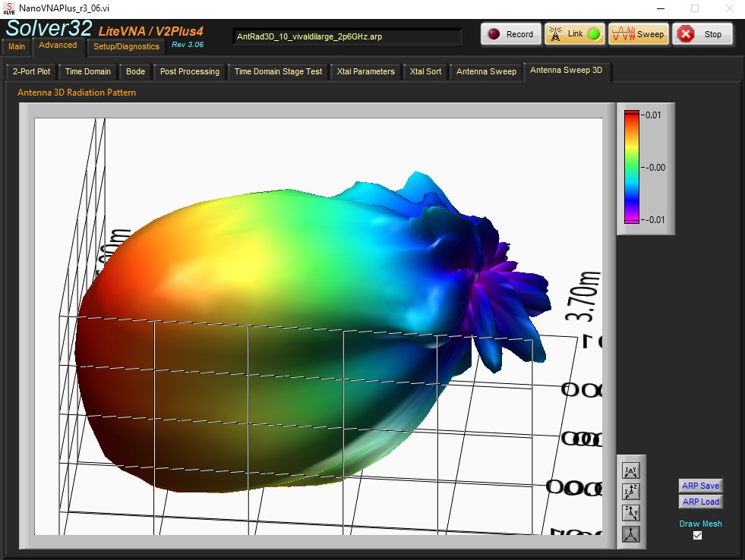Open the Xtal Parameters tab
The image size is (745, 560).
click(x=366, y=71)
